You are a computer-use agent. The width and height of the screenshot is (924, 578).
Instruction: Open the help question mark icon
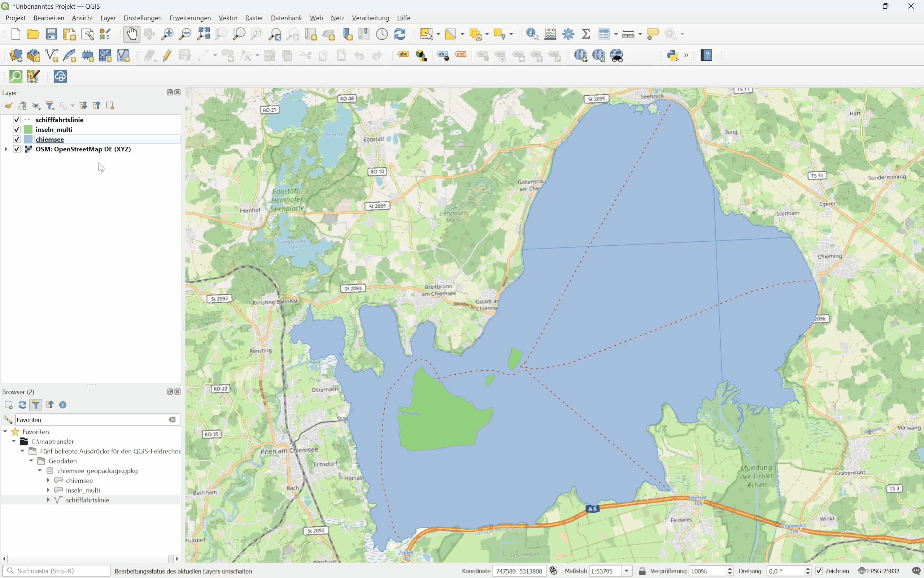click(706, 55)
